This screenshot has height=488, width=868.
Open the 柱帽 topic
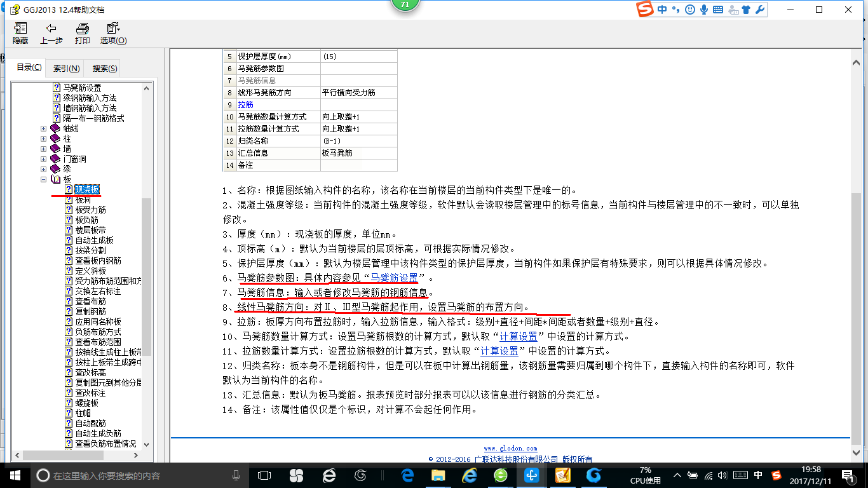(x=83, y=413)
